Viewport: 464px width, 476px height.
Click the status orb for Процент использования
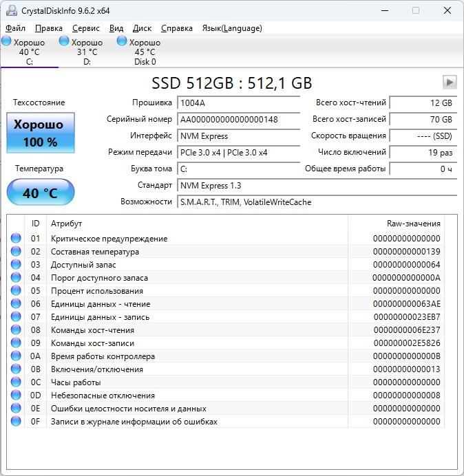[16, 290]
